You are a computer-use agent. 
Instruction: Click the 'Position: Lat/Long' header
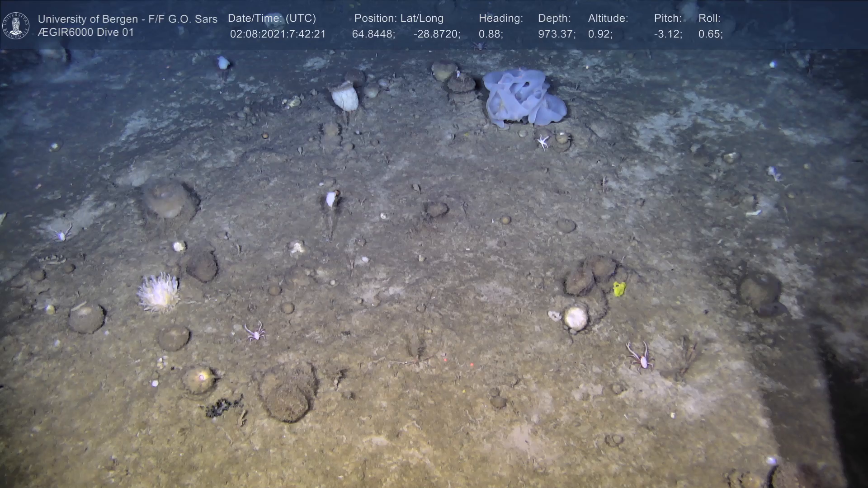click(399, 19)
